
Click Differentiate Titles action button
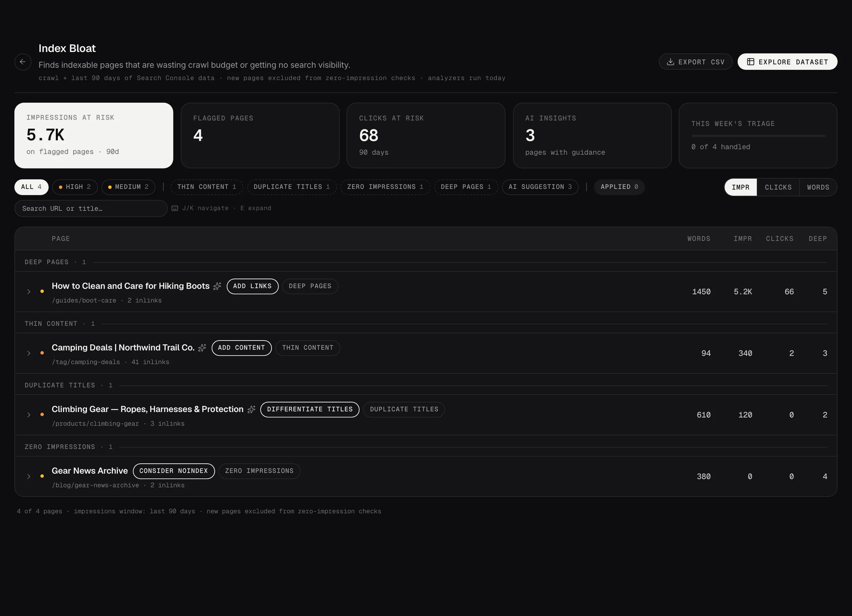click(x=310, y=409)
